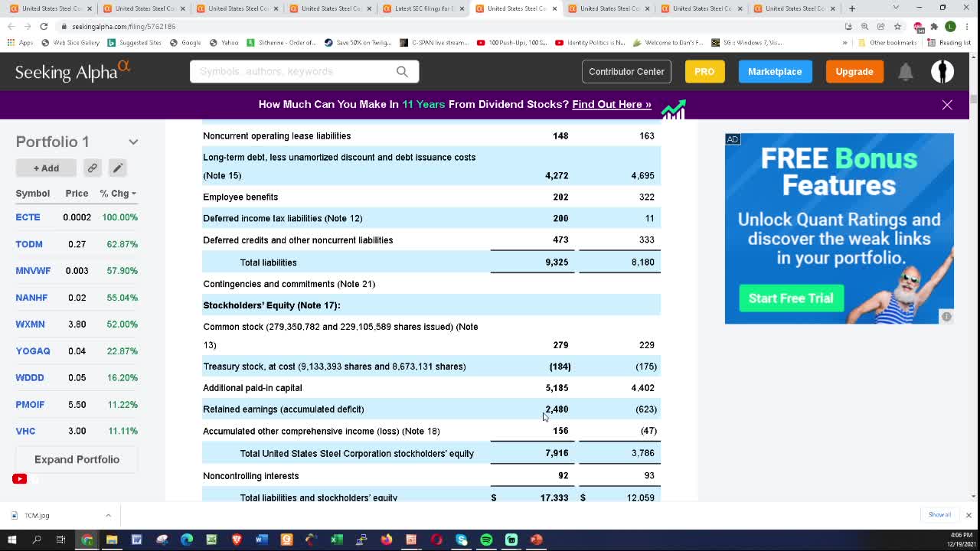Viewport: 980px width, 551px height.
Task: Open Spotify from the taskbar
Action: point(486,540)
